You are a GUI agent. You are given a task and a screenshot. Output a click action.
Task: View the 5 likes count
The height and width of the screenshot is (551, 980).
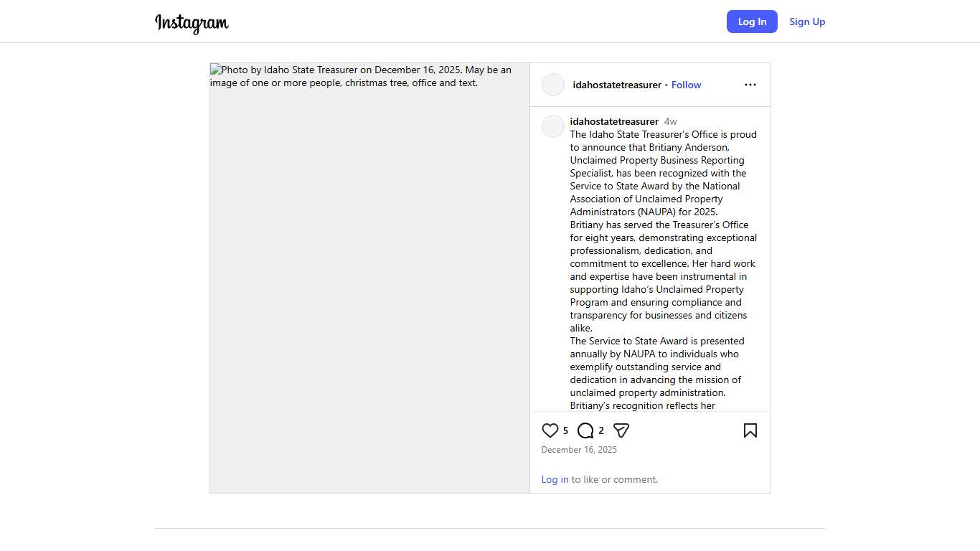click(x=565, y=430)
